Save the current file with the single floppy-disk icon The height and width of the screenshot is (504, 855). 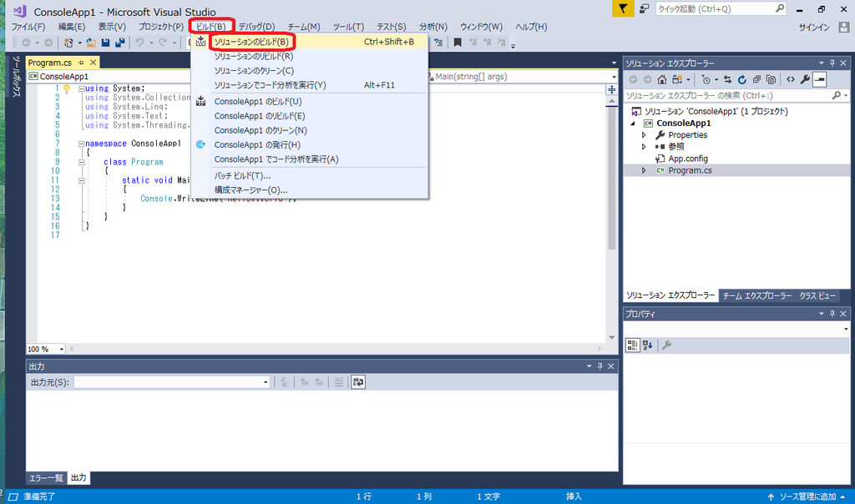[x=106, y=43]
